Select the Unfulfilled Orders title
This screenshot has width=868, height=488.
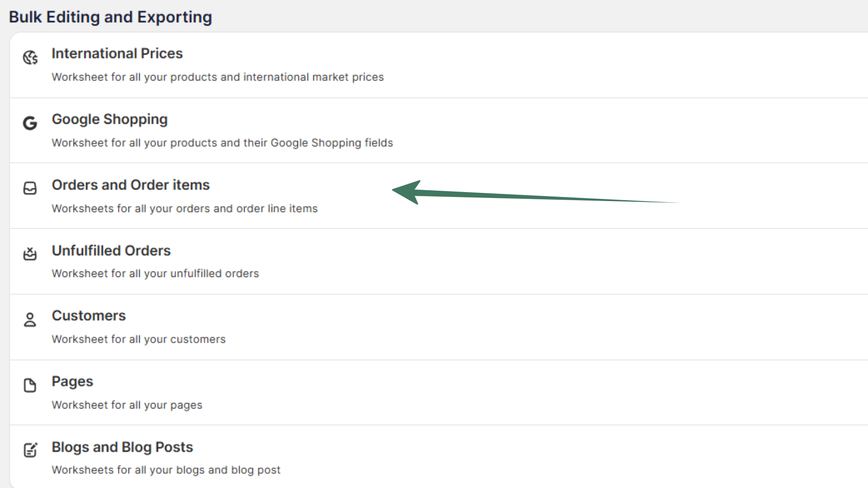click(x=111, y=250)
